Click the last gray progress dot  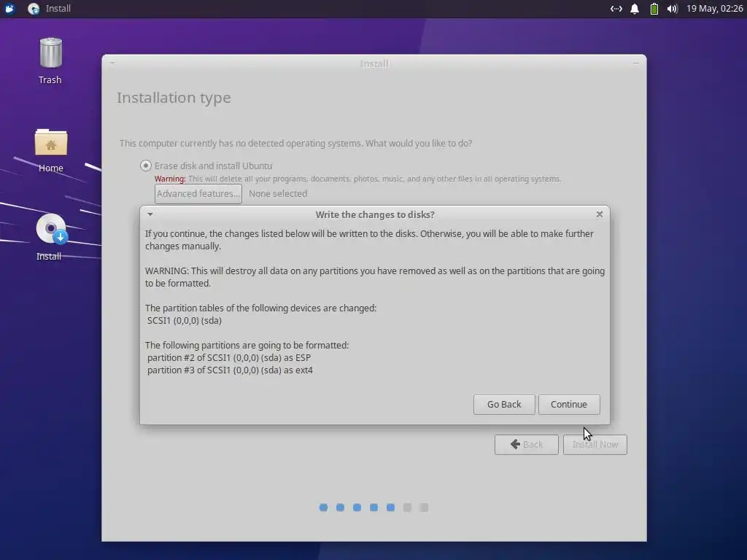pos(424,507)
